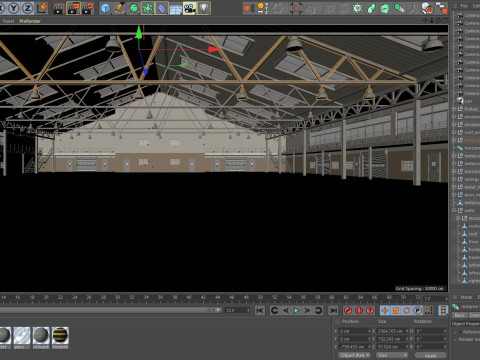This screenshot has height=360, width=480.
Task: Select the glass material swatch
Action: [22, 335]
